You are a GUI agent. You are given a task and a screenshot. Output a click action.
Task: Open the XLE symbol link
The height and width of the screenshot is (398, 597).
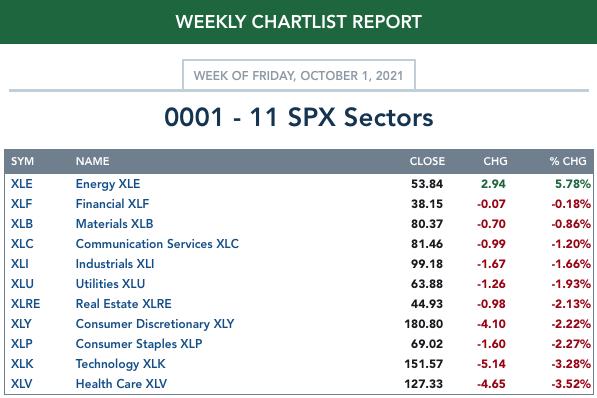(x=21, y=184)
